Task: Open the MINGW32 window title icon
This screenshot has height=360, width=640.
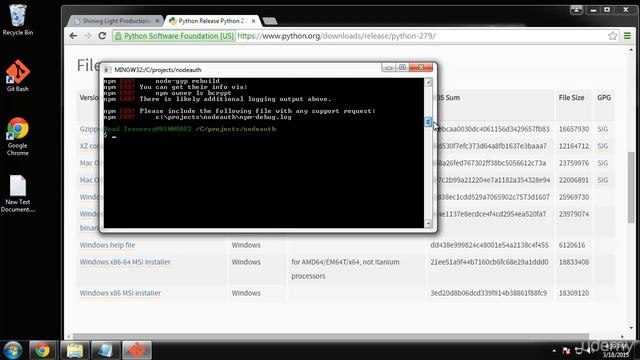Action: coord(107,70)
